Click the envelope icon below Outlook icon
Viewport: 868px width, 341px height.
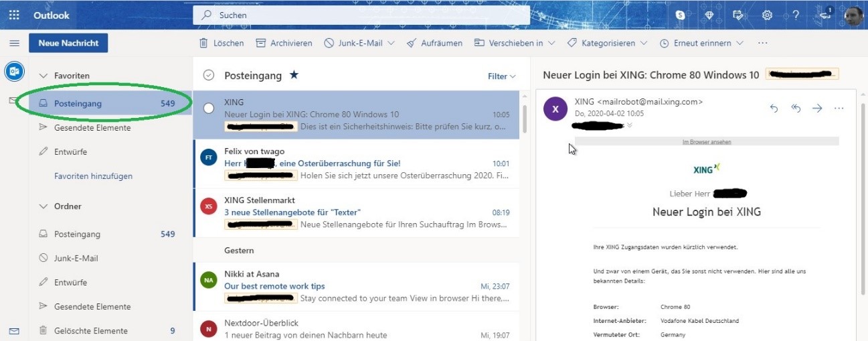(x=12, y=100)
